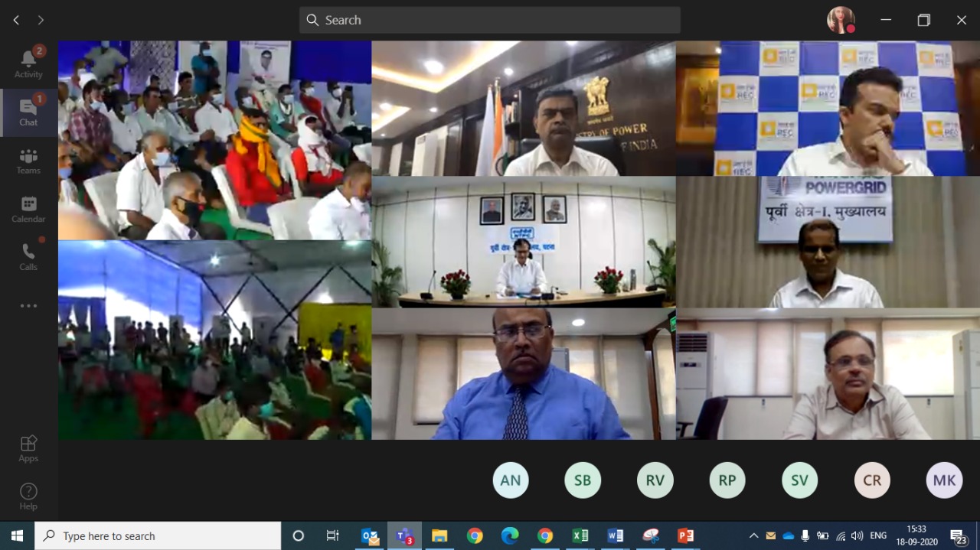
Task: Select participant avatar SB
Action: [583, 480]
